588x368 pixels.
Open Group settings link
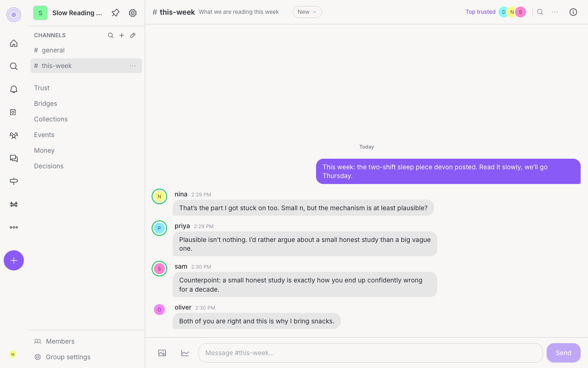(x=62, y=357)
